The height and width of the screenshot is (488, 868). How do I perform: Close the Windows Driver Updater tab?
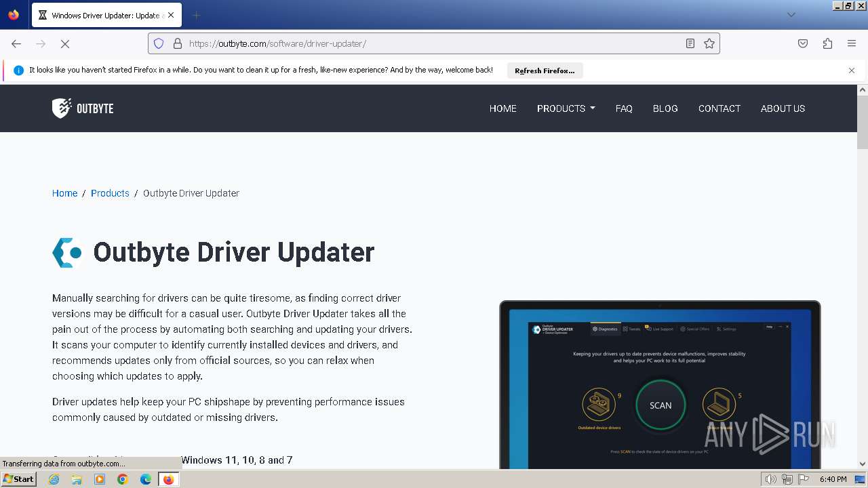[x=171, y=15]
